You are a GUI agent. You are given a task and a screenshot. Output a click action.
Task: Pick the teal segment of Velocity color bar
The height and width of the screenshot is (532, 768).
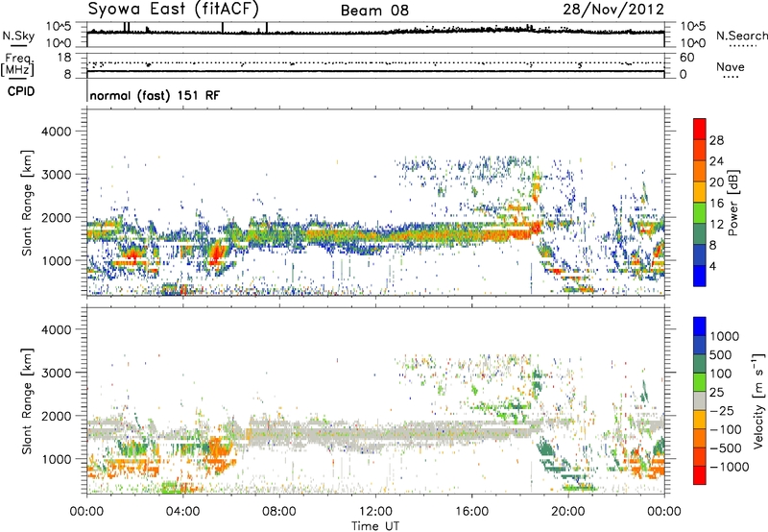point(700,364)
